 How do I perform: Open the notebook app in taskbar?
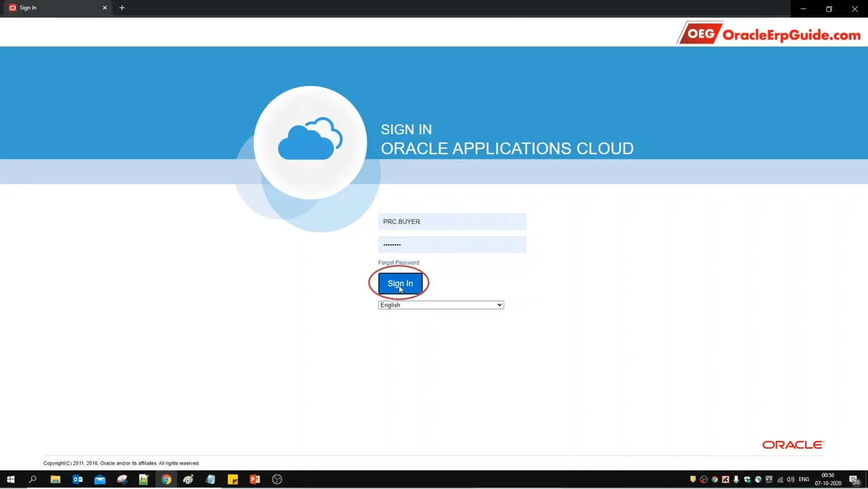pos(210,479)
